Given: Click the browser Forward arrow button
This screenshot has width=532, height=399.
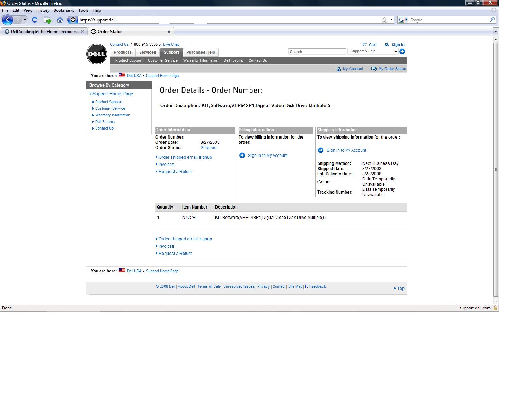Looking at the screenshot, I should pos(18,20).
